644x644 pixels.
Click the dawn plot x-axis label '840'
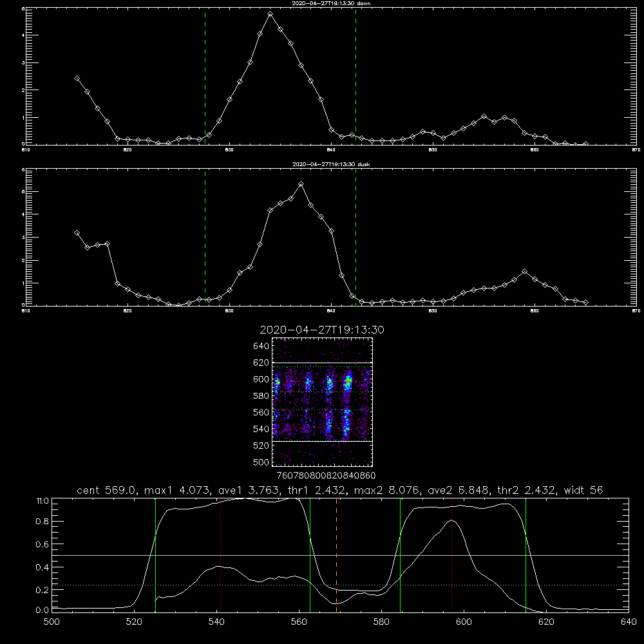pos(331,150)
